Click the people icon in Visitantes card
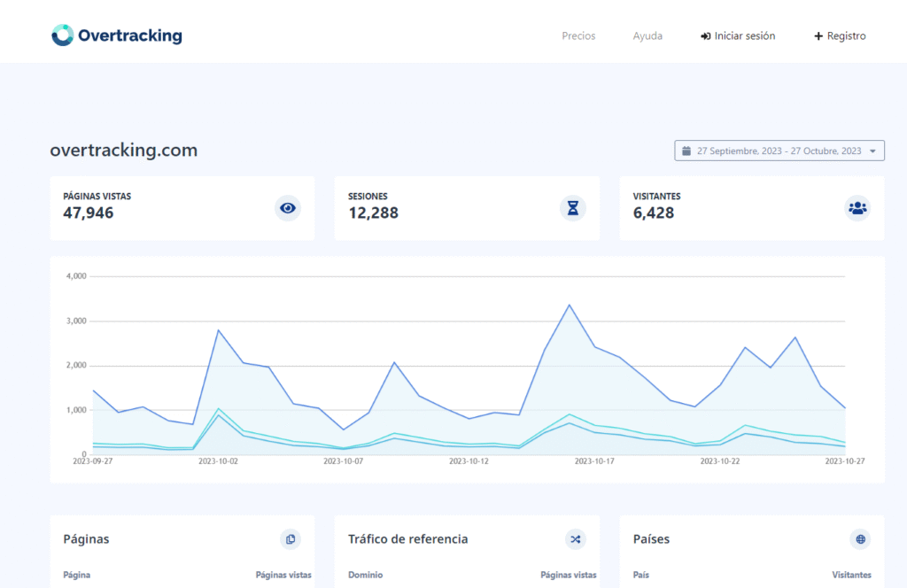The height and width of the screenshot is (588, 907). pyautogui.click(x=857, y=208)
